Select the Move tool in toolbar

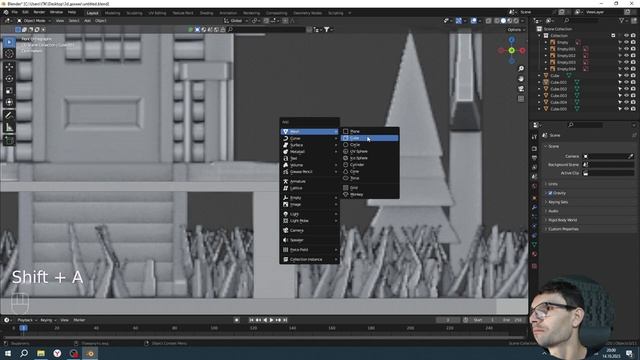click(9, 67)
